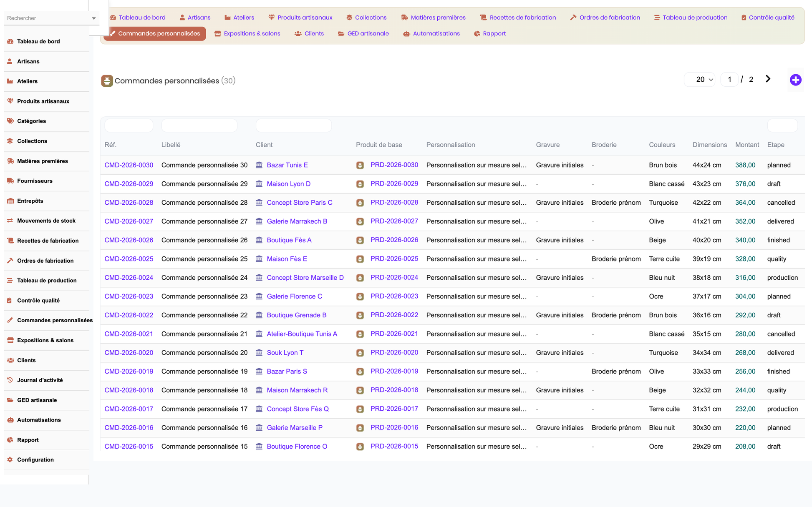
Task: Go to next page arrow
Action: (x=768, y=79)
